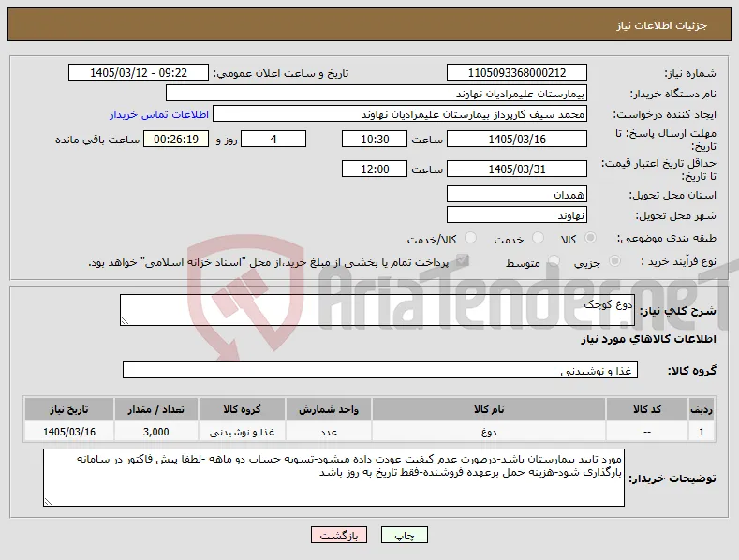
Task: Click the table cell دوغ in product name
Action: [489, 432]
